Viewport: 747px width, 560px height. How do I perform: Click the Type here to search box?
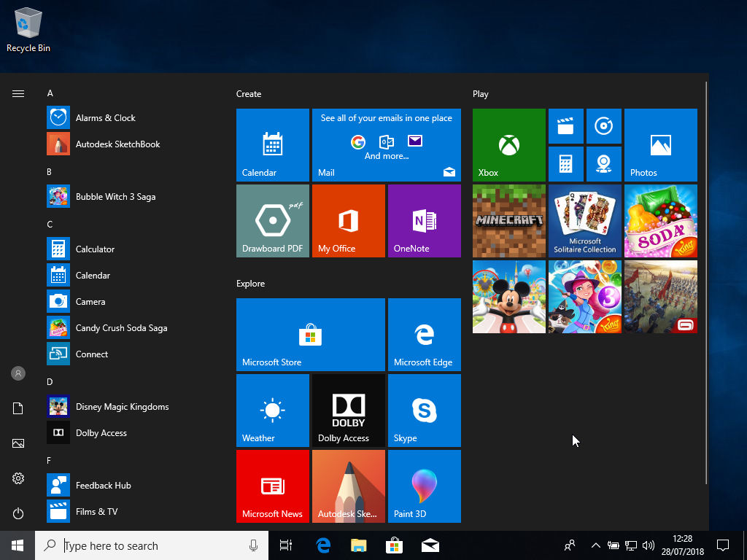pyautogui.click(x=153, y=545)
